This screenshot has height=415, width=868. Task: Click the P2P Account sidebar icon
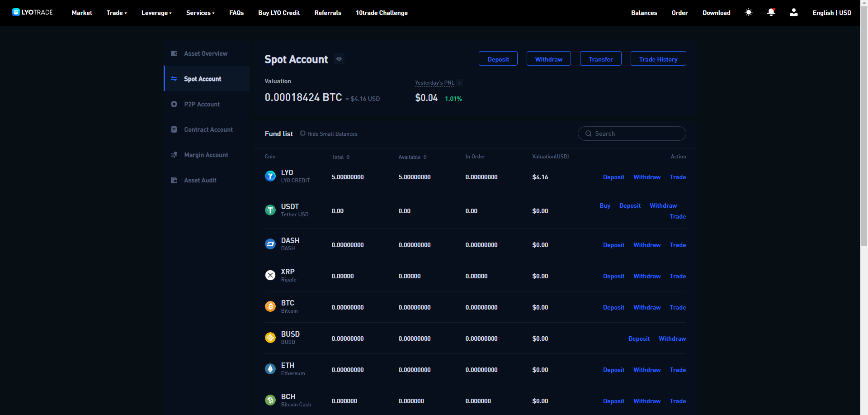[x=174, y=104]
